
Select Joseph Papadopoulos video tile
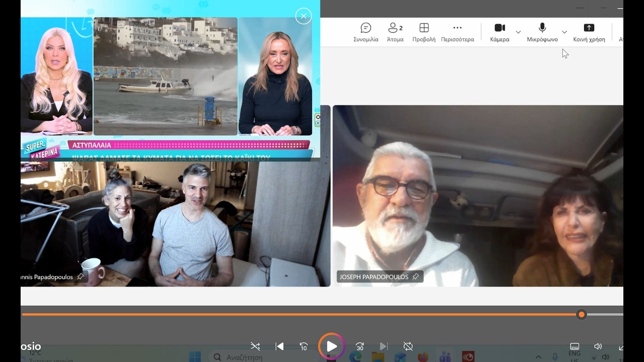click(478, 196)
